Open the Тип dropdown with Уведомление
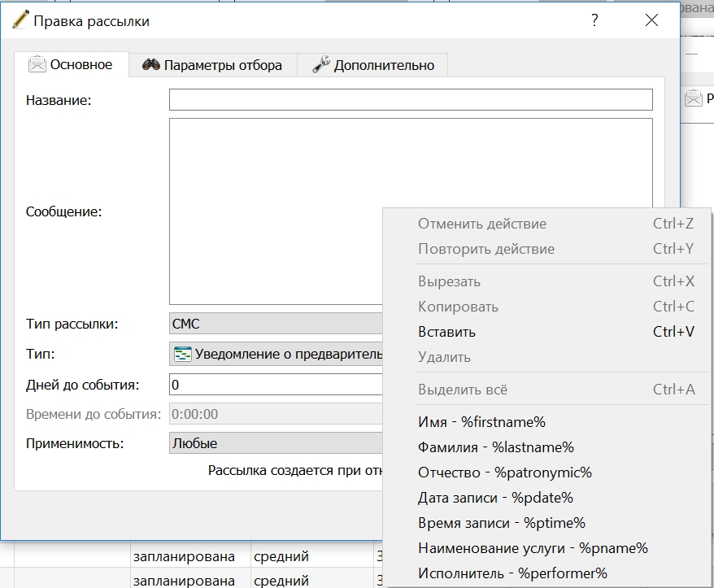The image size is (714, 588). tap(276, 354)
